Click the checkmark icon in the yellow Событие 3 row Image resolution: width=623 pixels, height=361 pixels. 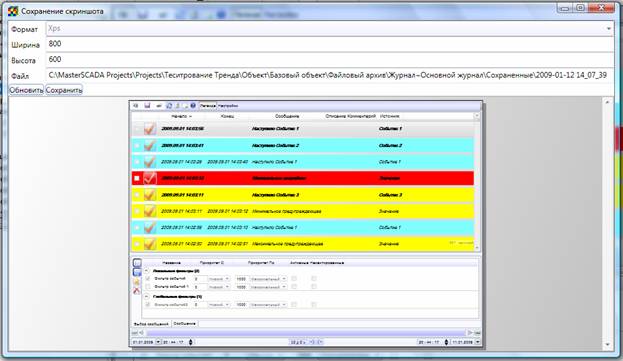click(149, 195)
